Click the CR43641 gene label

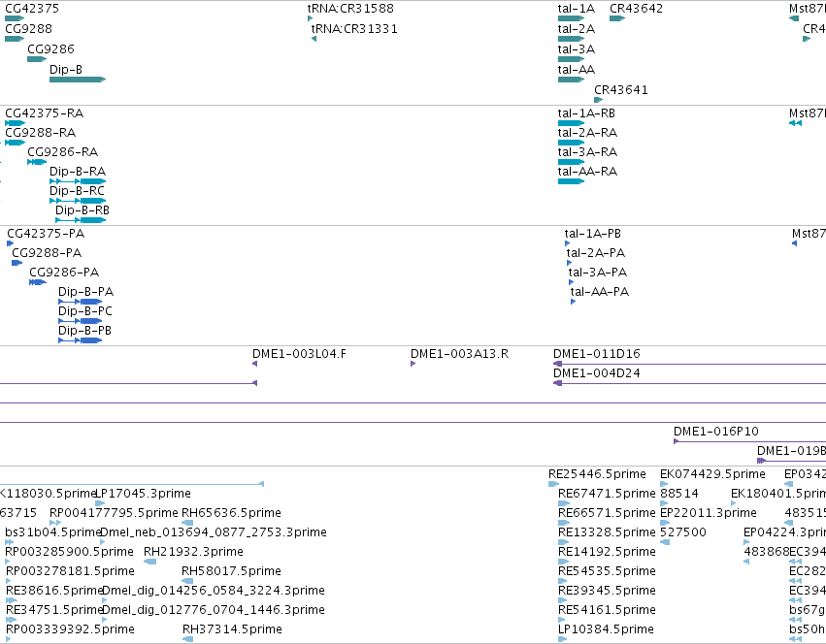coord(621,90)
